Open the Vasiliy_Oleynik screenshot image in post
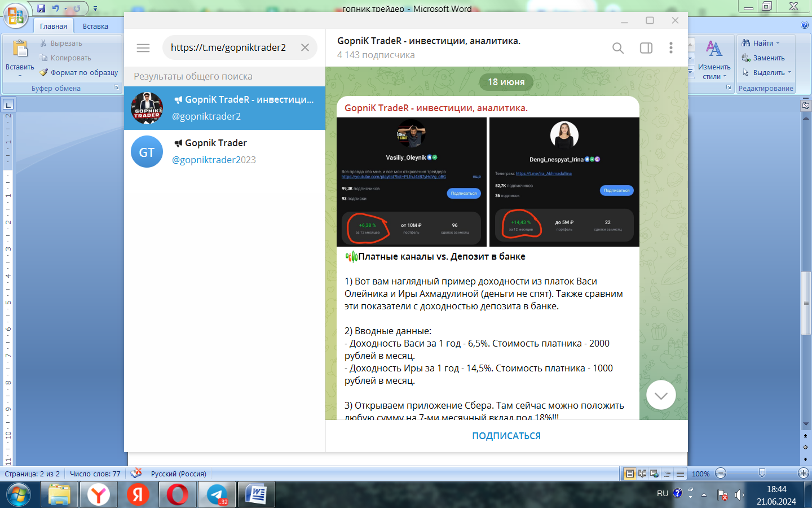 [412, 182]
